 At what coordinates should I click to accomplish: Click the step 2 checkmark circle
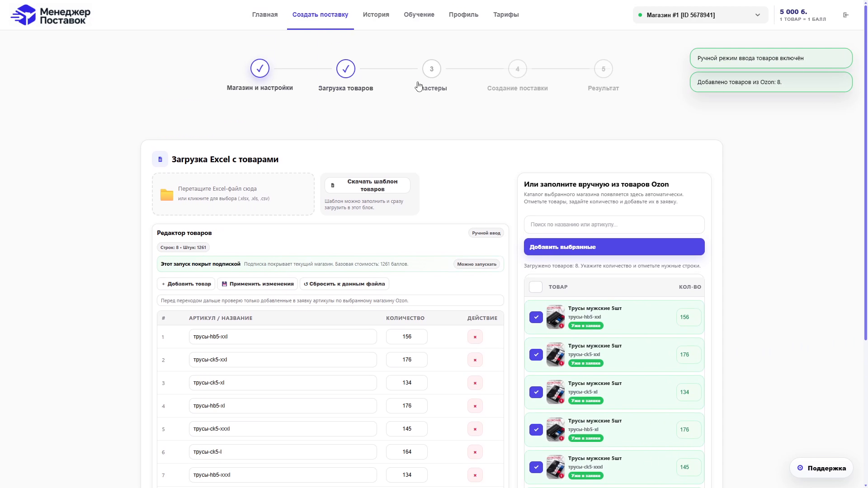(x=346, y=69)
